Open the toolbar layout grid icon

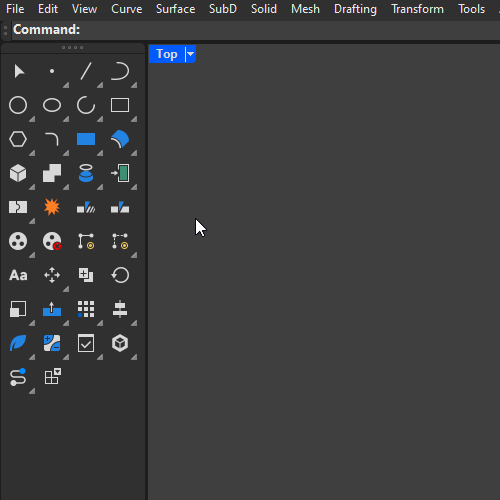(53, 376)
